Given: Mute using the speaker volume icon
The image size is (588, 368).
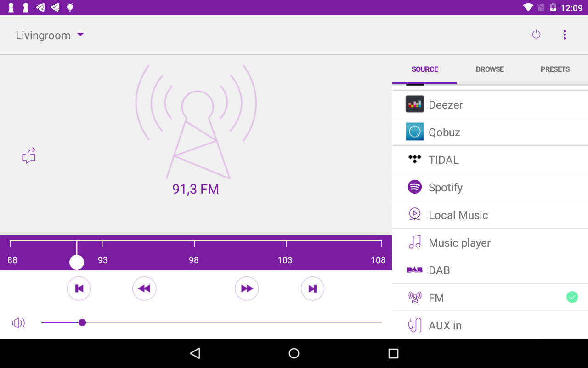Looking at the screenshot, I should 18,323.
